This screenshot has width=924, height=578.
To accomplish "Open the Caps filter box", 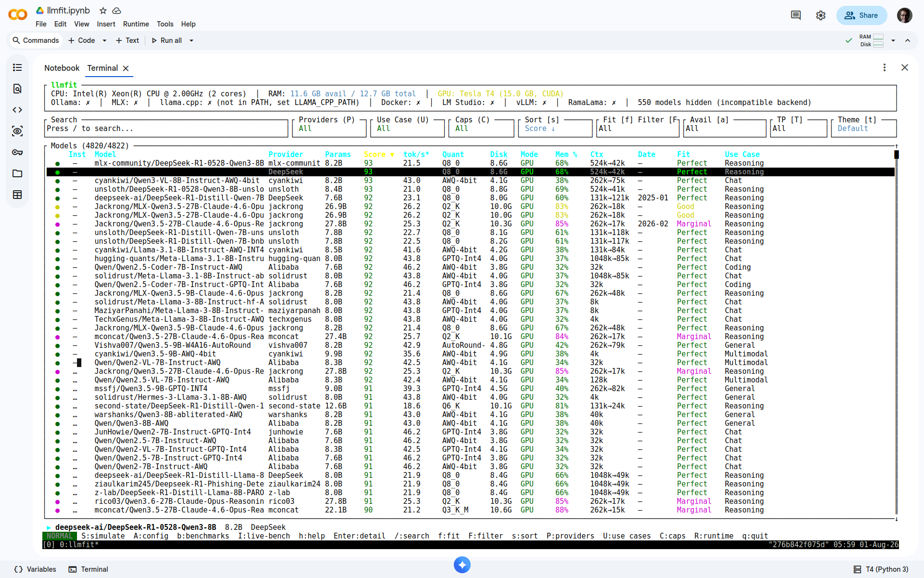I will (x=483, y=129).
